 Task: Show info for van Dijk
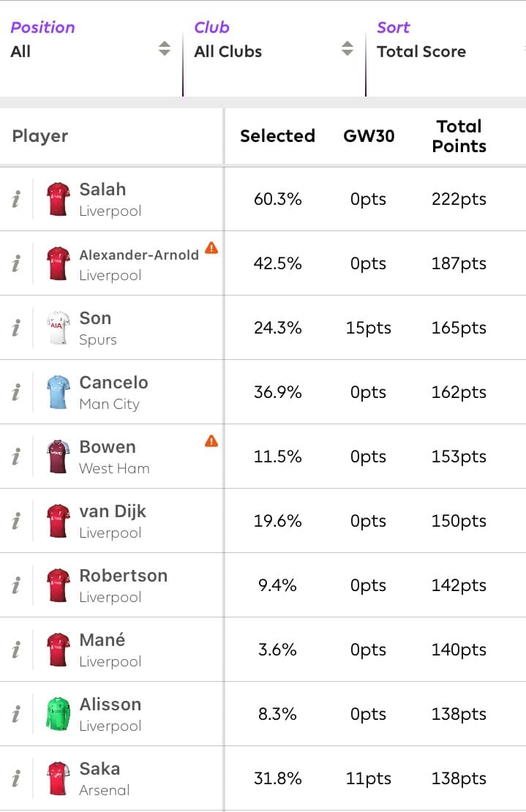(16, 521)
